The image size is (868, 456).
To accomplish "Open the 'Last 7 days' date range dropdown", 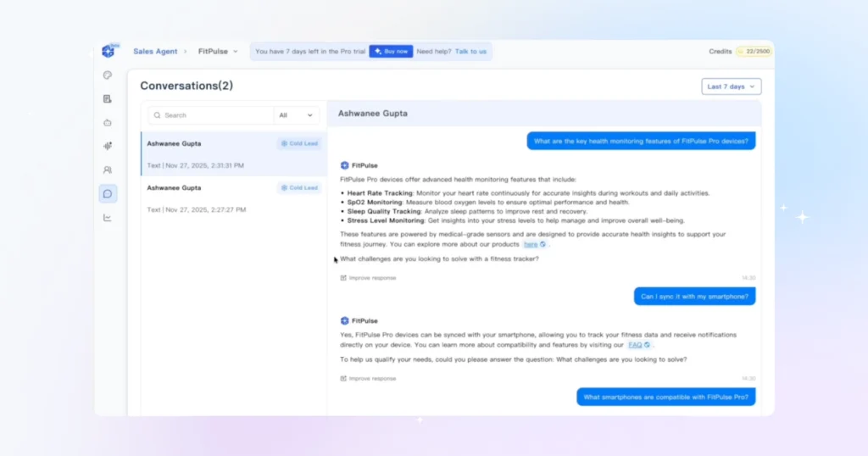I will 732,86.
